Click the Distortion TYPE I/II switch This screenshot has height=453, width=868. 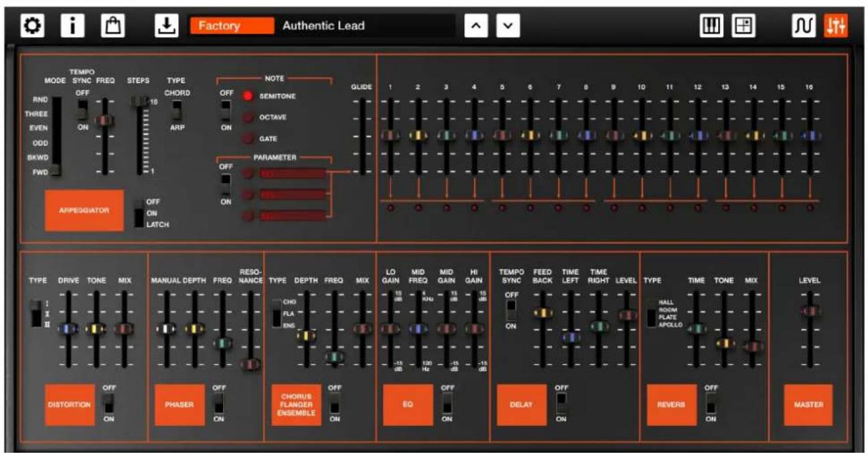click(x=36, y=314)
